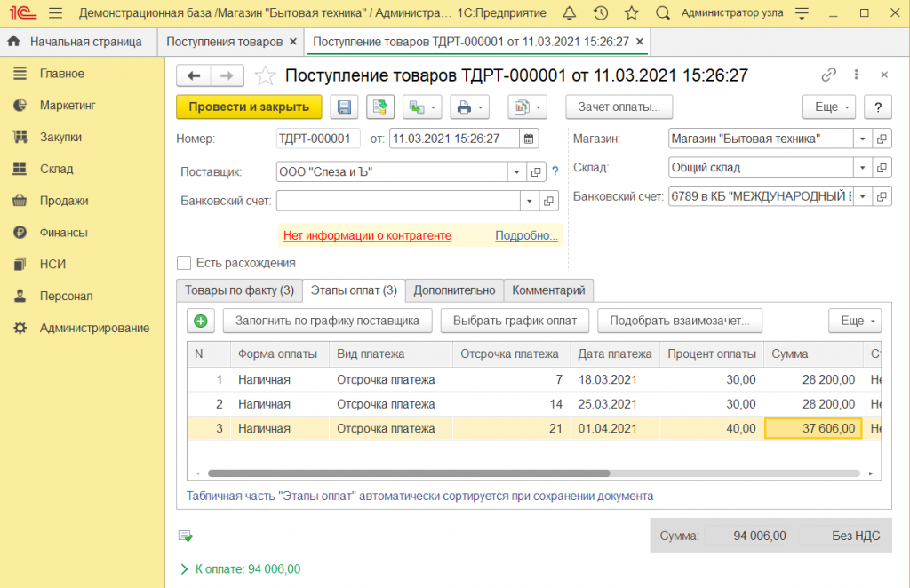Open the Дополнительно tab

coord(454,290)
